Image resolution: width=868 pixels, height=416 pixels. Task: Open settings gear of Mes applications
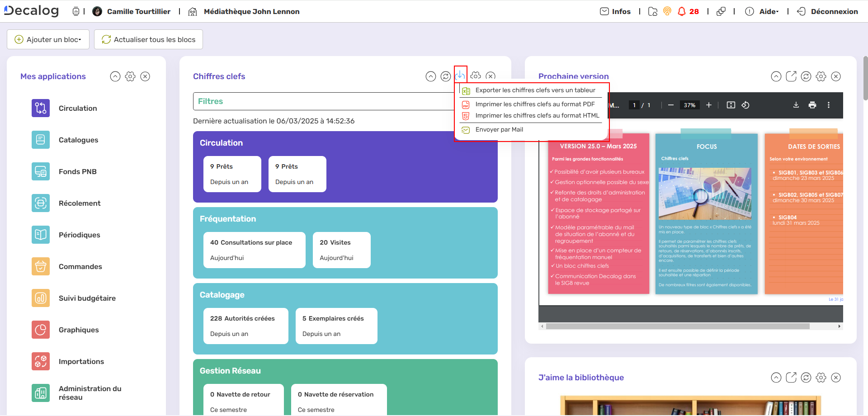pos(130,76)
